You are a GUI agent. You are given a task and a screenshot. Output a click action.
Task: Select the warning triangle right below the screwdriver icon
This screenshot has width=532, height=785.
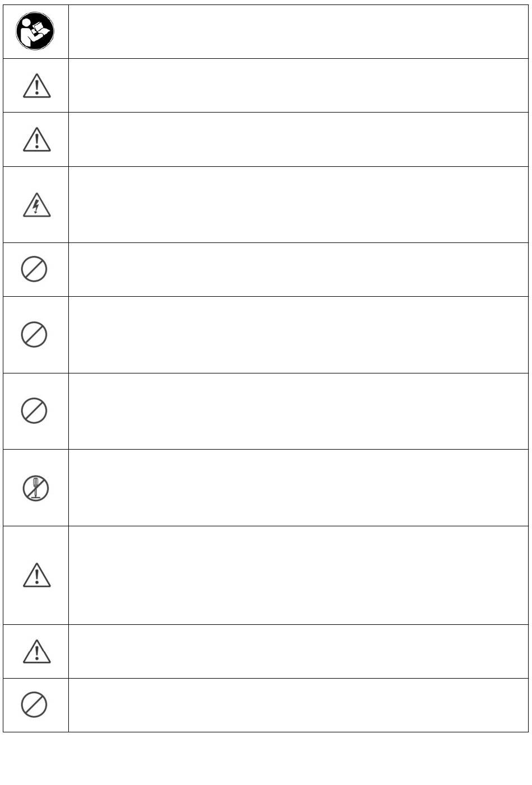click(x=36, y=575)
